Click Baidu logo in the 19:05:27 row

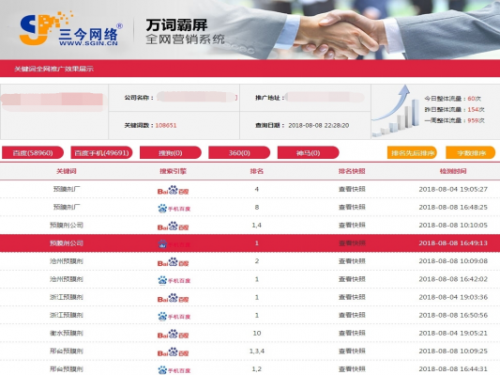click(x=173, y=190)
